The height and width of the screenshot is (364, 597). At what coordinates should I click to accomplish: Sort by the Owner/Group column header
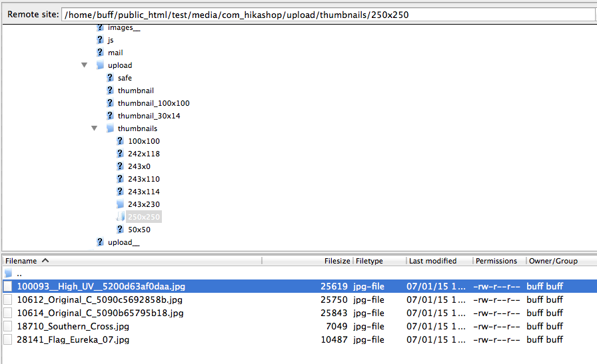click(562, 261)
